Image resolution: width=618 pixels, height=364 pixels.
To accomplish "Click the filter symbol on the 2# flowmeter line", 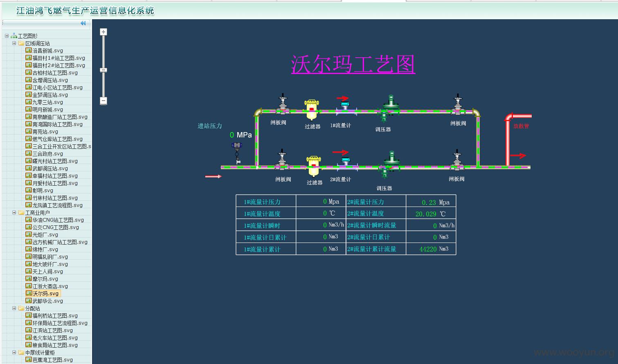I will point(314,166).
